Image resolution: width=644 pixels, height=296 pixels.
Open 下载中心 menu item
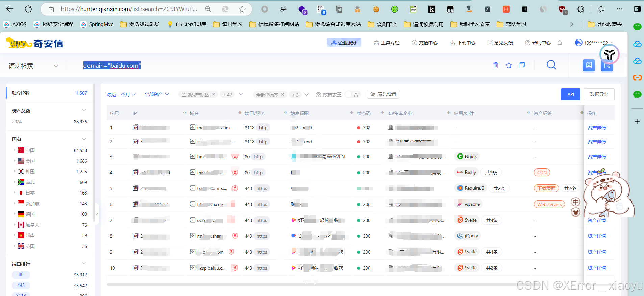[x=462, y=43]
